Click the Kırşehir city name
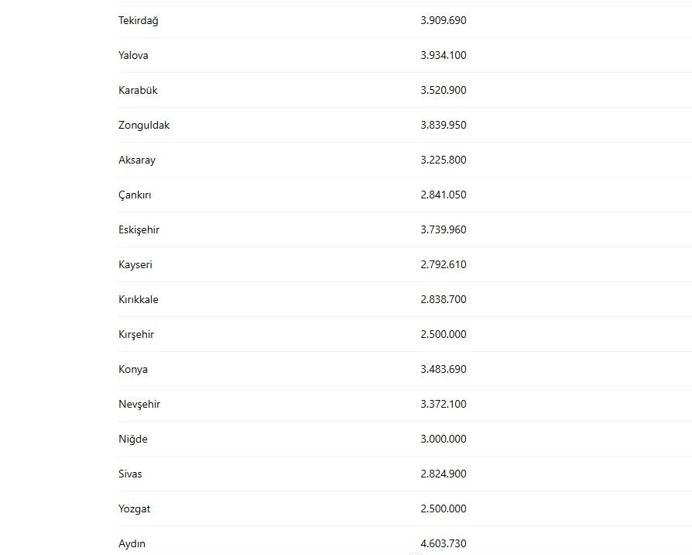Image resolution: width=692 pixels, height=555 pixels. 136,334
